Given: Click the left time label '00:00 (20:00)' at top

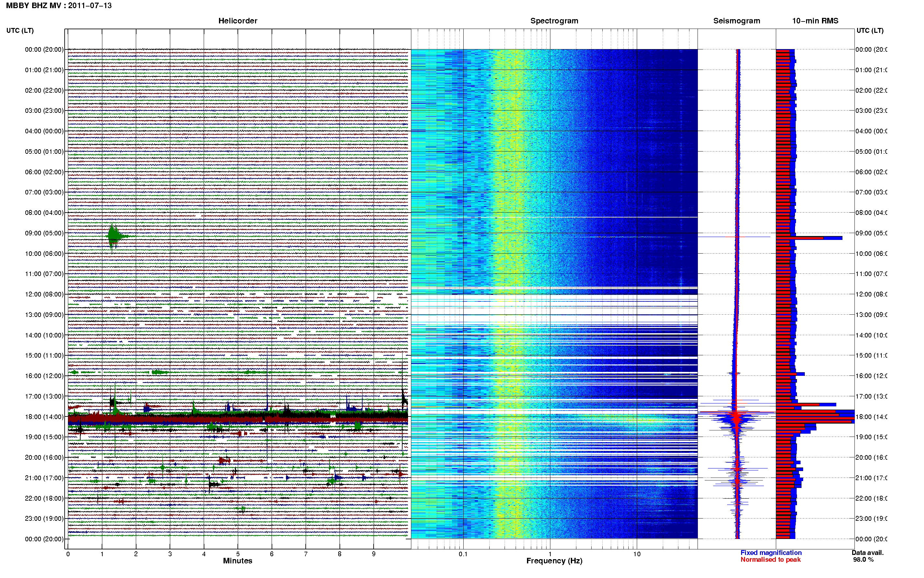Looking at the screenshot, I should [x=44, y=49].
